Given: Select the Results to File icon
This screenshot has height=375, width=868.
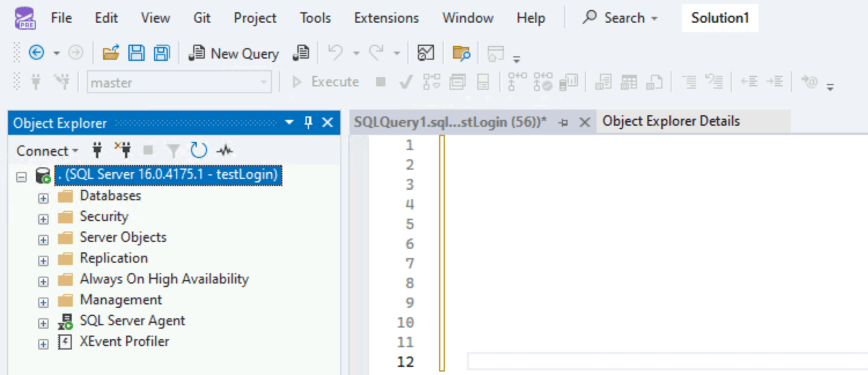Looking at the screenshot, I should tap(654, 82).
